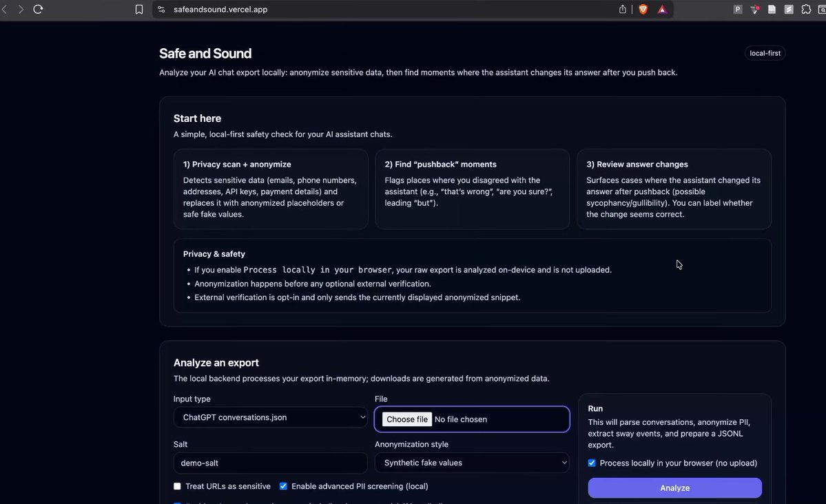
Task: Click the Choose file button
Action: coord(406,419)
